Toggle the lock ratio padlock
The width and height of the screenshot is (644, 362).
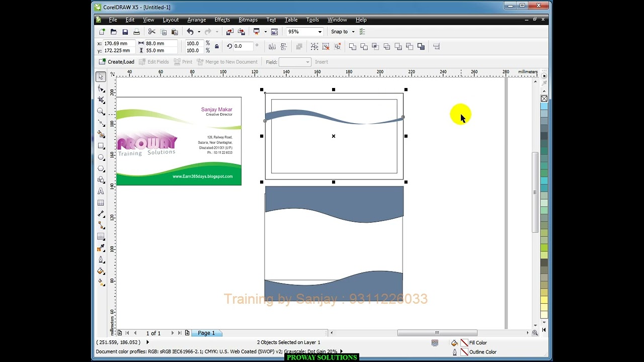pos(217,46)
